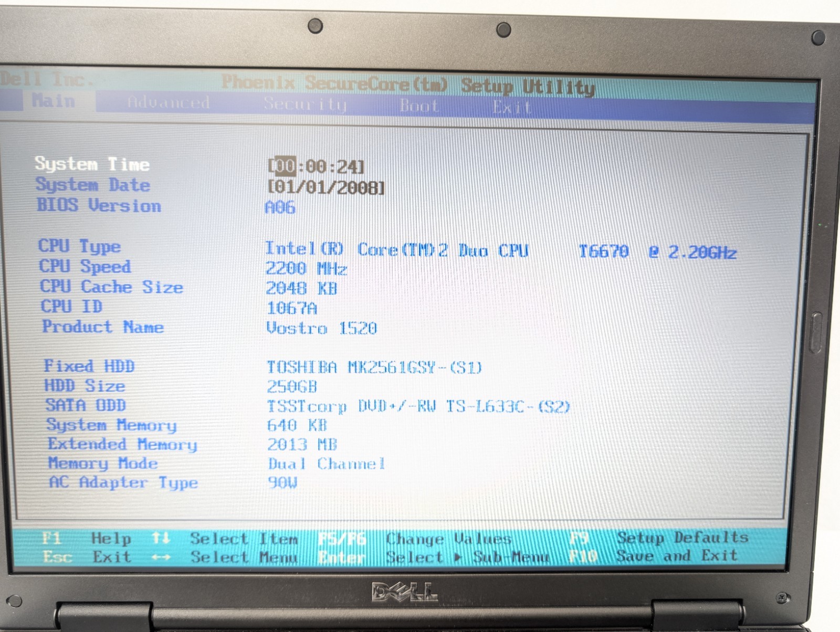Click the System Memory label

click(111, 425)
